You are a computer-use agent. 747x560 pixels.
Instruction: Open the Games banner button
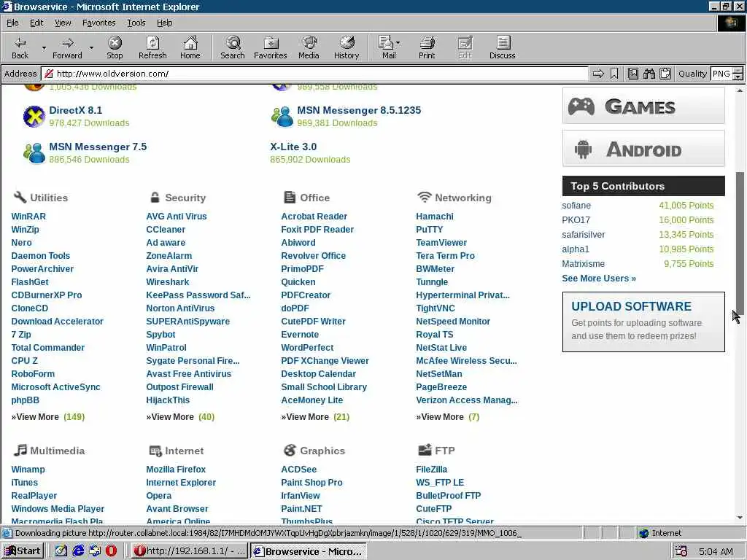tap(643, 106)
